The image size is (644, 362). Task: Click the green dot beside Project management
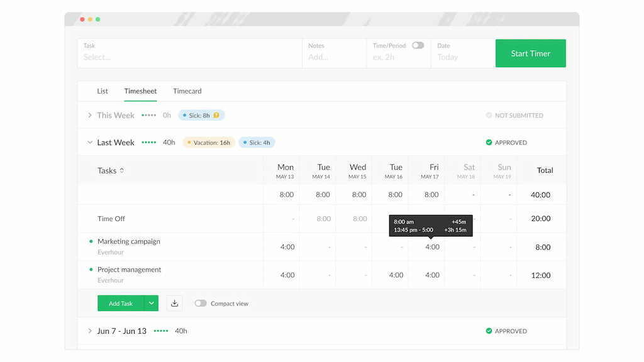(92, 270)
